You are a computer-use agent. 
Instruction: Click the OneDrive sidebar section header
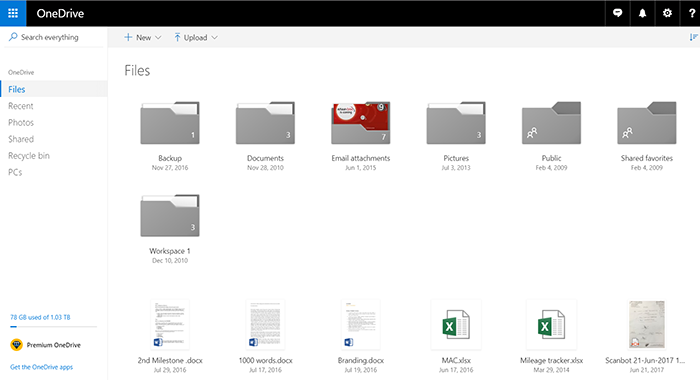pyautogui.click(x=21, y=72)
